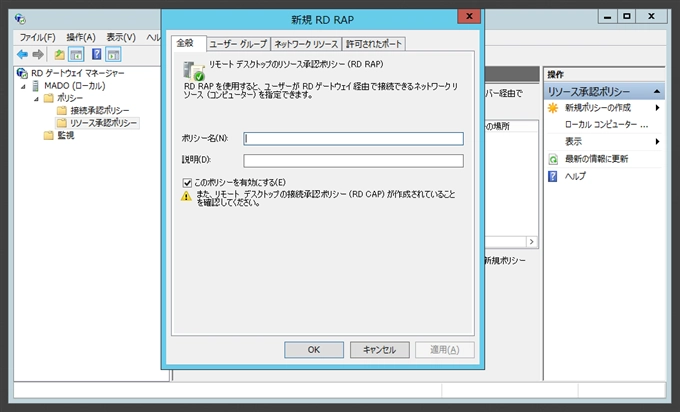Click the 表示 action text

tap(573, 141)
